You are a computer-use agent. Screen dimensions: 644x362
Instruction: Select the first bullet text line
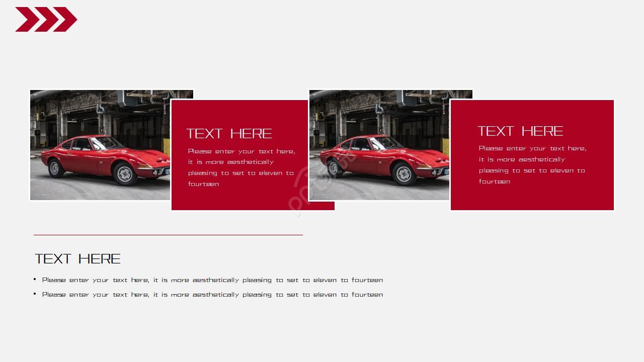pos(212,280)
